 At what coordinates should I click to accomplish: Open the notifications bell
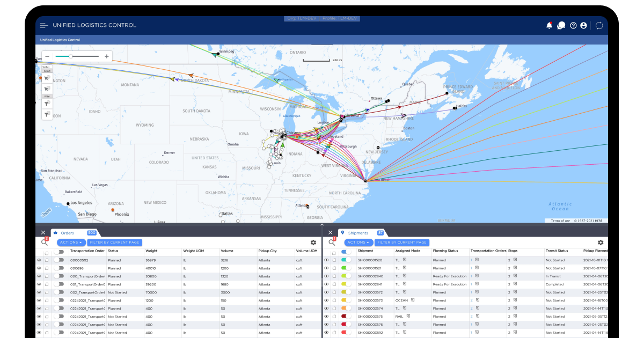click(549, 25)
